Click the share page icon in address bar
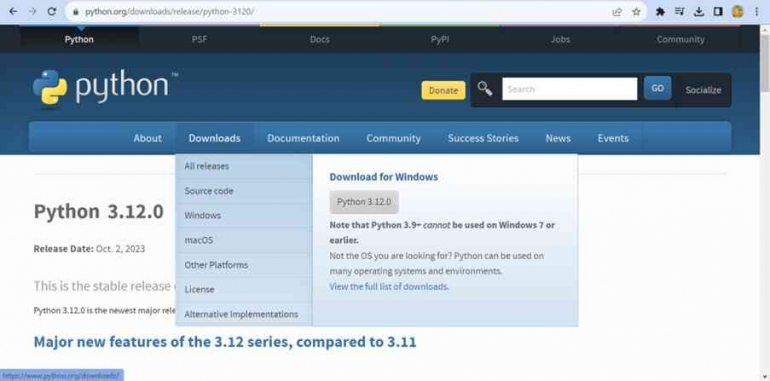770x381 pixels. coord(617,12)
